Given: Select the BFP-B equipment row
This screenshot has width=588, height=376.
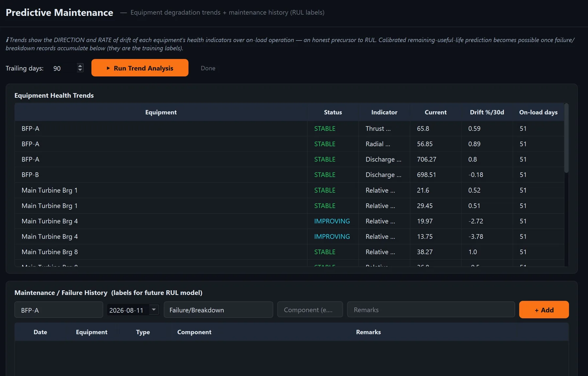Looking at the screenshot, I should click(x=289, y=175).
